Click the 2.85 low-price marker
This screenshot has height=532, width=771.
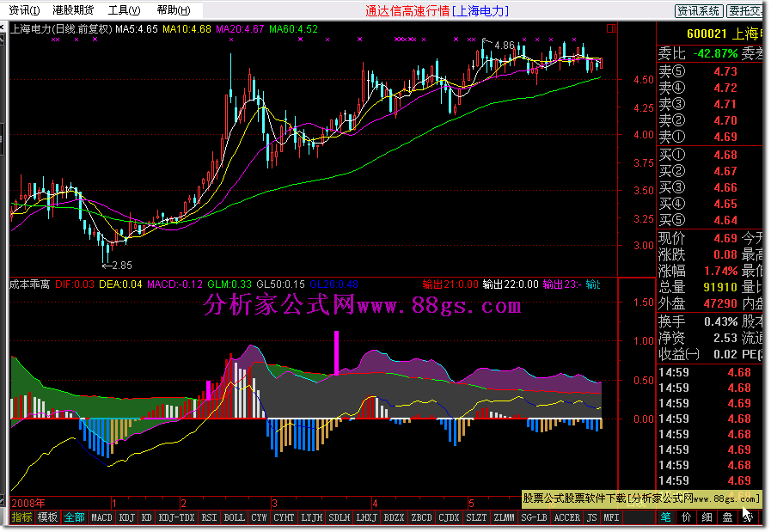122,266
